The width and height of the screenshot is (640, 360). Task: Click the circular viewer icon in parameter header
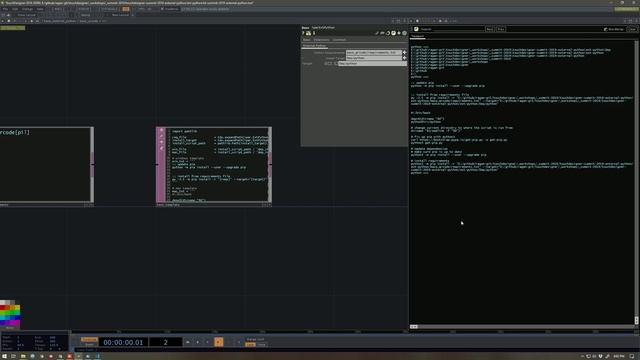388,33
